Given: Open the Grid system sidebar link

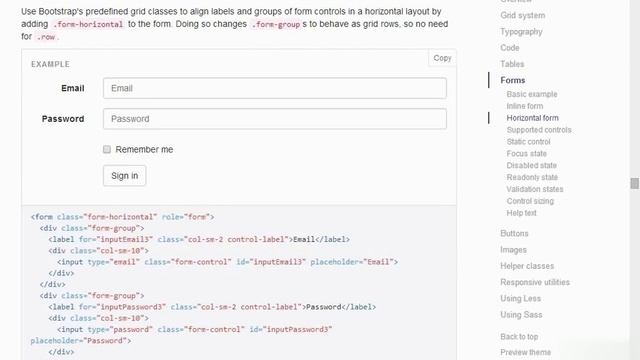Looking at the screenshot, I should point(522,16).
